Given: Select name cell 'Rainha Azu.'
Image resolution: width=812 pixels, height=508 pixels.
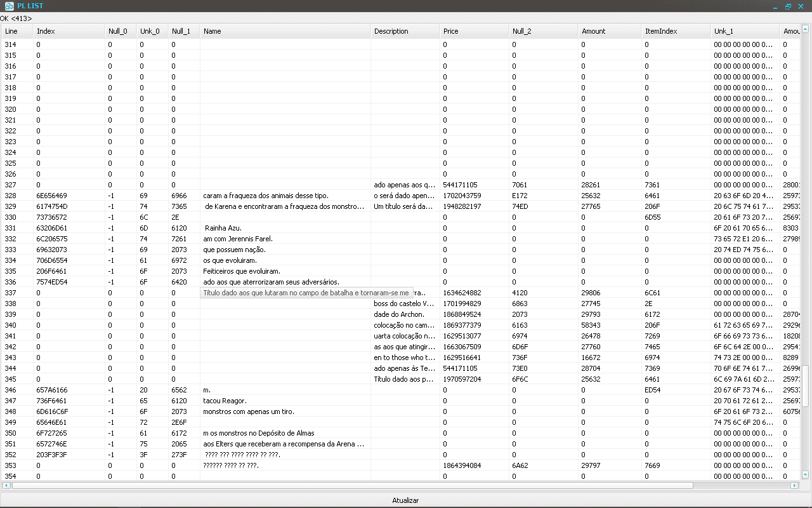Looking at the screenshot, I should 285,228.
